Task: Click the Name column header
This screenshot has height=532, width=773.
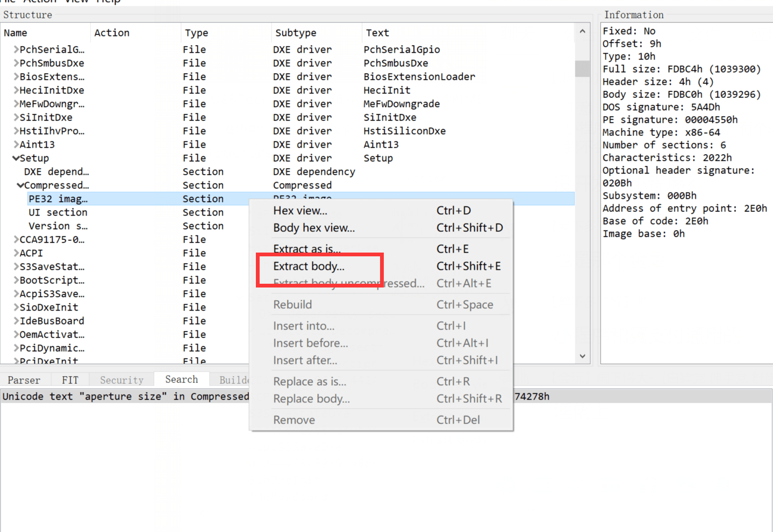Action: coord(16,33)
